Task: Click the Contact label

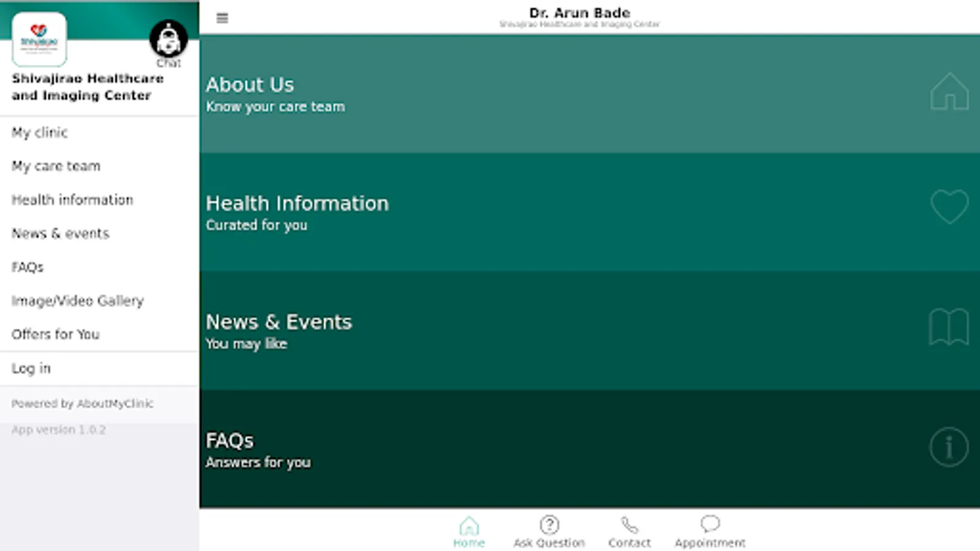Action: click(x=630, y=543)
